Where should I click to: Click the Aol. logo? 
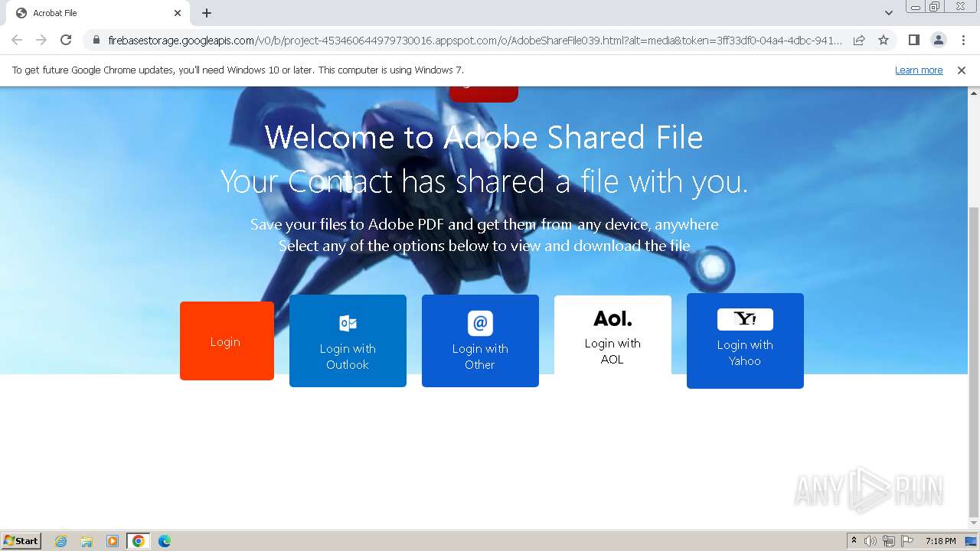click(612, 318)
